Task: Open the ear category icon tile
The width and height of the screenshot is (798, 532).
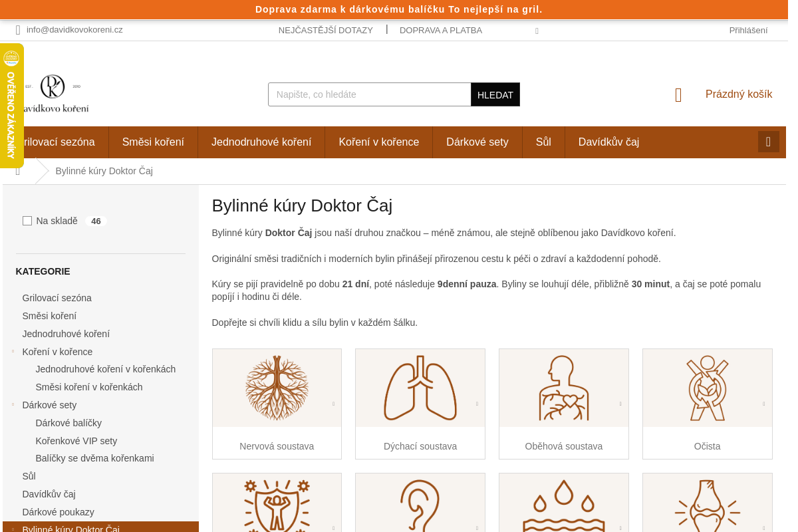Action: click(x=420, y=503)
